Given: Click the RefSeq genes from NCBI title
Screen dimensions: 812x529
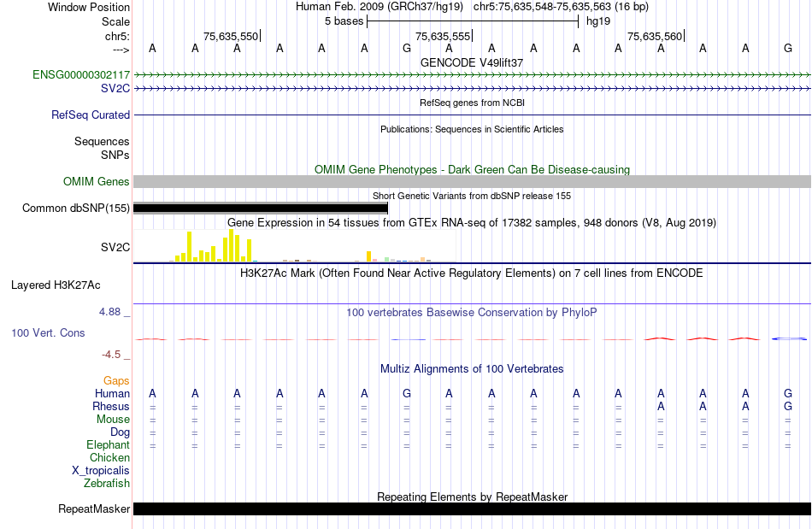Looking at the screenshot, I should click(x=472, y=103).
